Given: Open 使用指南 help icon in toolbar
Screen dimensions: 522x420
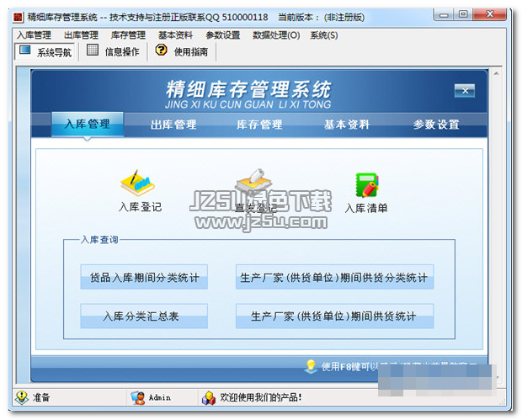Looking at the screenshot, I should (x=161, y=51).
